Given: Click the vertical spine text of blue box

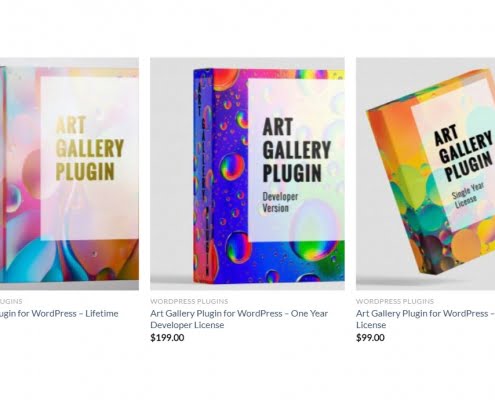Looking at the screenshot, I should (x=204, y=175).
